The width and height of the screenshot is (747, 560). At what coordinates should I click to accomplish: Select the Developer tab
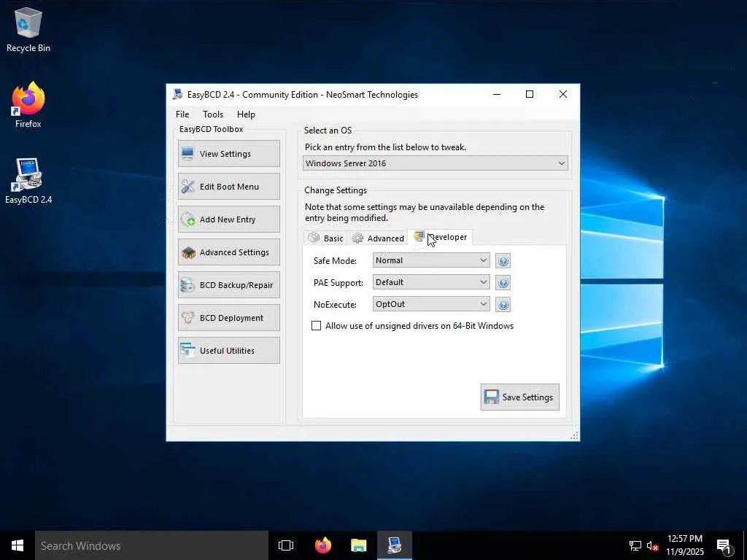pyautogui.click(x=440, y=237)
